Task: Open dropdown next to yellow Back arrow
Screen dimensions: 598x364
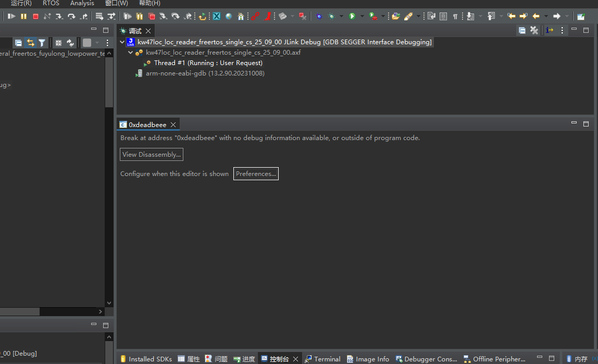Action: point(546,16)
